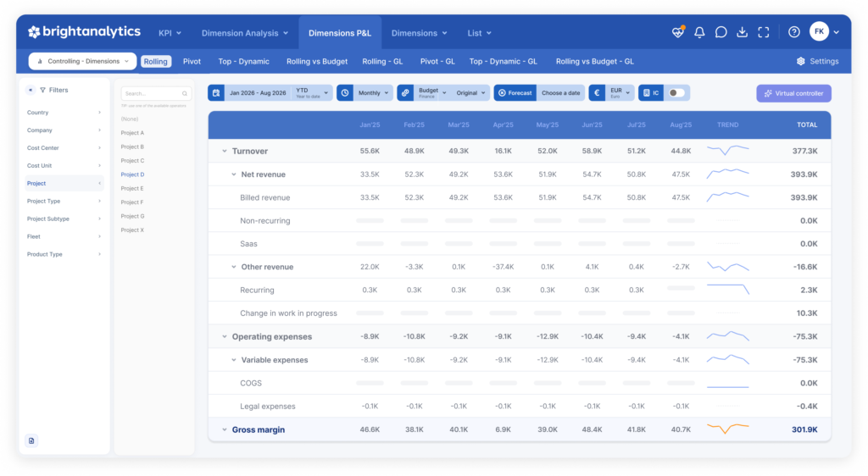Click the document icon at sidebar bottom

click(31, 440)
